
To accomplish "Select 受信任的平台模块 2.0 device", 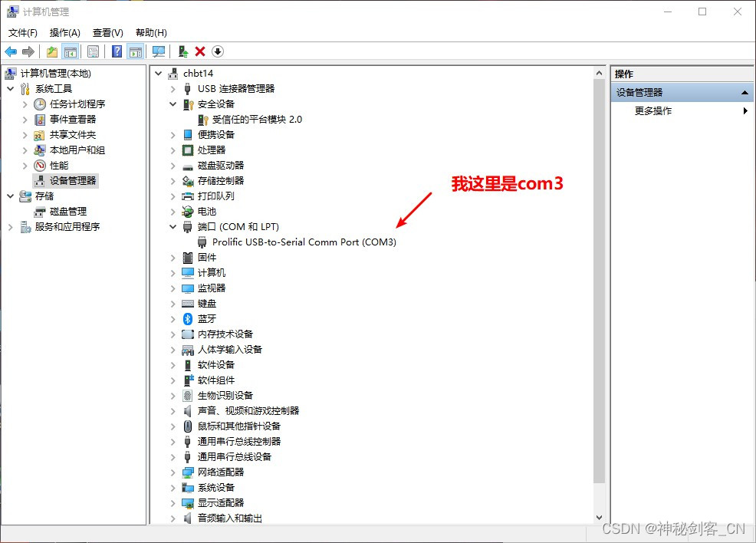I will coord(257,120).
